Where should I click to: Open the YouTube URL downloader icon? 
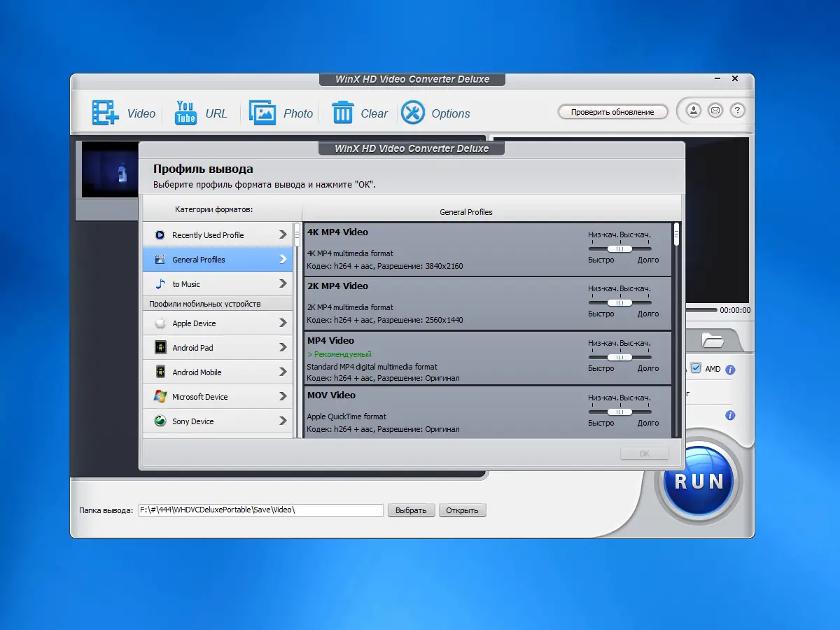coord(185,113)
